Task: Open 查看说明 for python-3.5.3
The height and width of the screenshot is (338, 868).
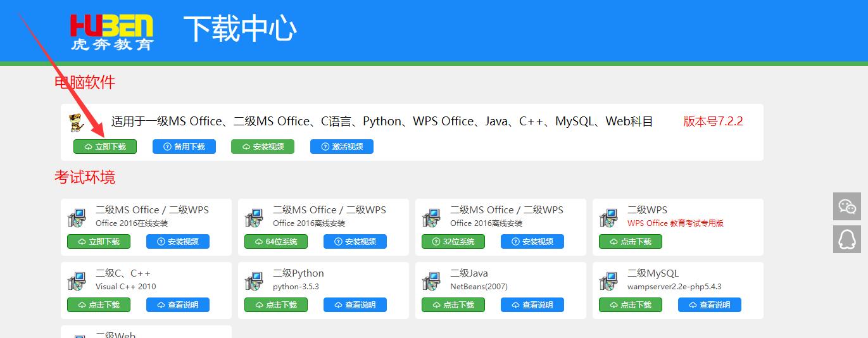Action: point(355,305)
